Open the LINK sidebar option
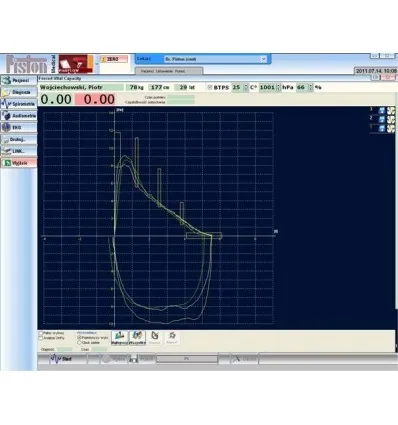Viewport: 398px width, 425px height. [19, 151]
